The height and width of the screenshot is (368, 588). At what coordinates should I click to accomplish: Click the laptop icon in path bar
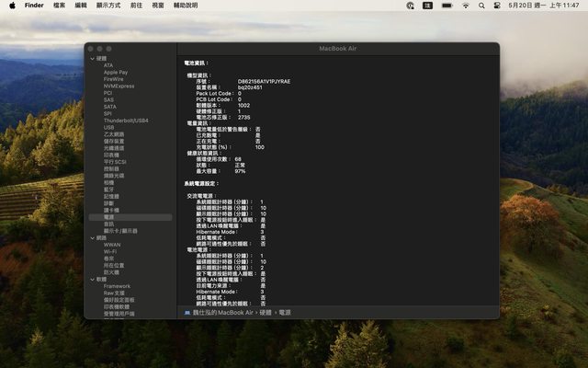coord(187,313)
